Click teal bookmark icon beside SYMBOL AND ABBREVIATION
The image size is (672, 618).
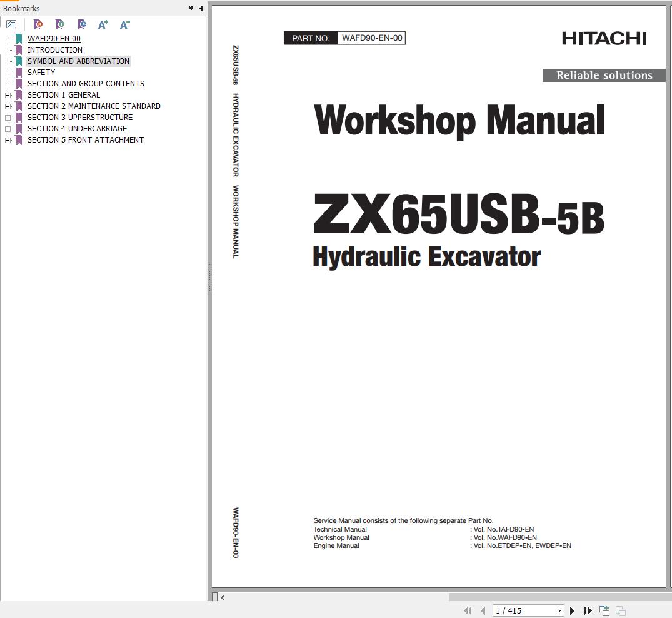(x=19, y=61)
